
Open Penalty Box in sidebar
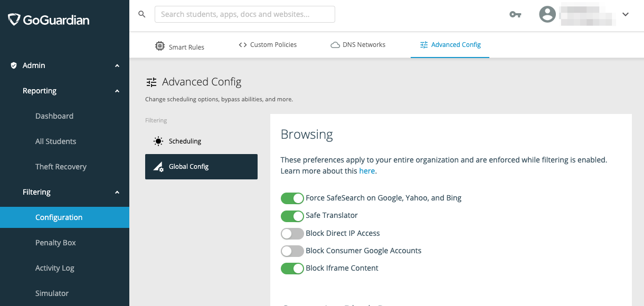click(x=55, y=243)
